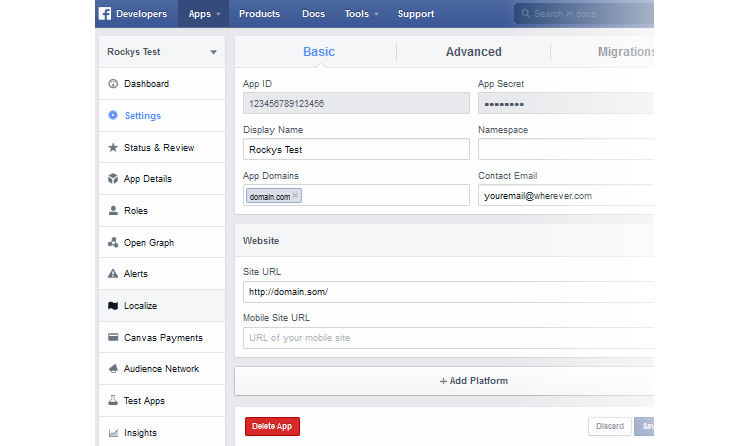Click the Site URL input field
Image resolution: width=750 pixels, height=446 pixels.
pos(448,292)
